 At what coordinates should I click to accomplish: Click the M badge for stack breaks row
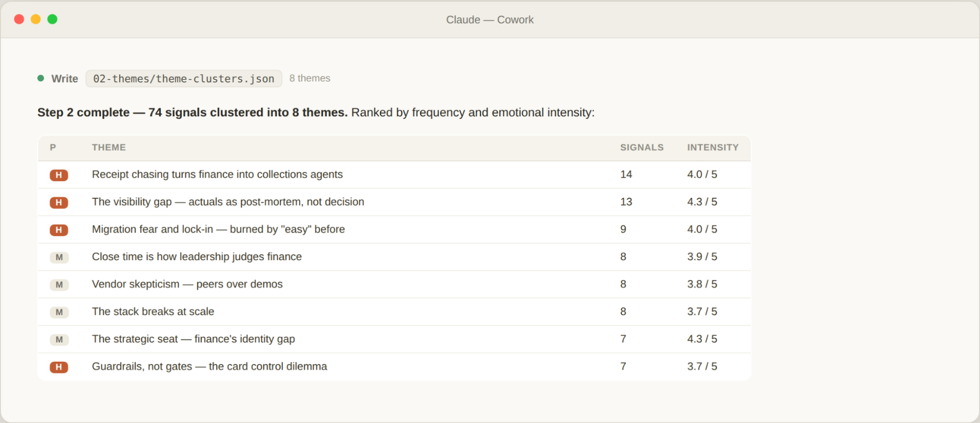pyautogui.click(x=59, y=312)
